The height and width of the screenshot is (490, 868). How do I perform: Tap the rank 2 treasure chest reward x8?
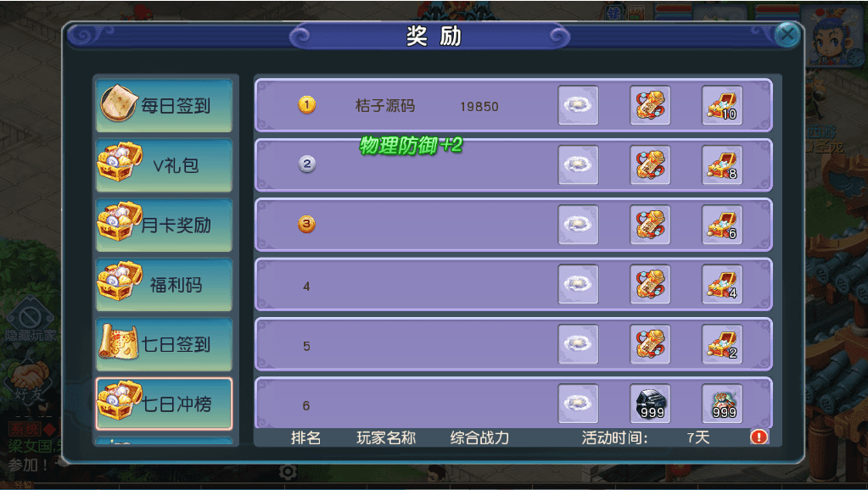pyautogui.click(x=722, y=164)
